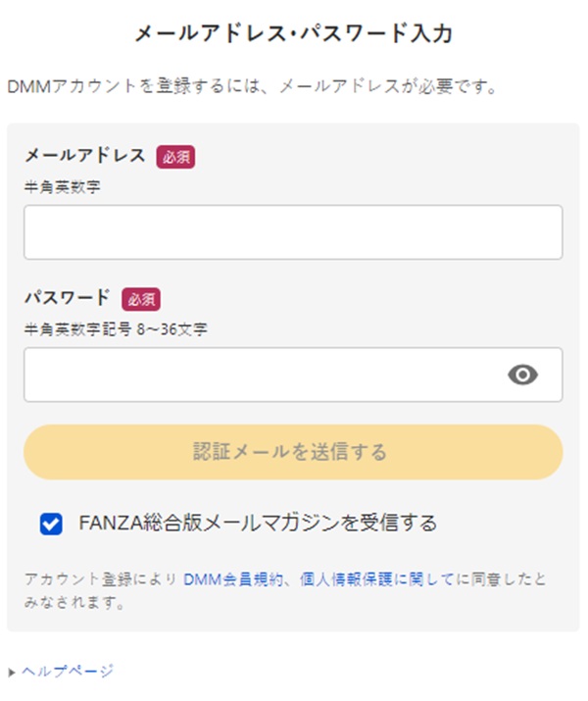Screen dimensions: 588x701
Task: Click the 半角英数字 hint under メールアドレス
Action: tap(62, 187)
